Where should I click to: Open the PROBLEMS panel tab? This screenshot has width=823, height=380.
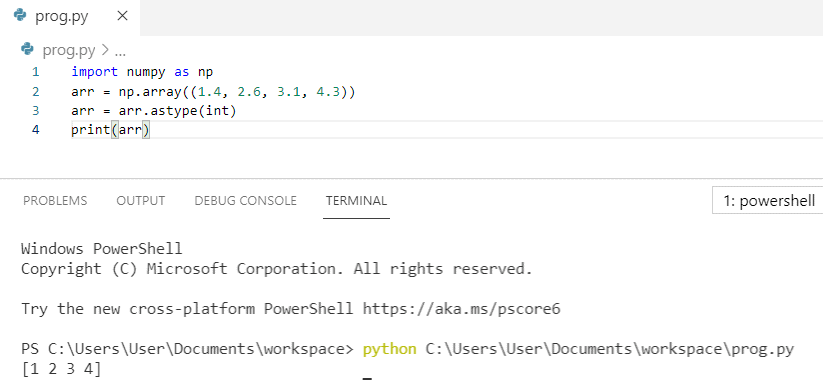coord(55,200)
